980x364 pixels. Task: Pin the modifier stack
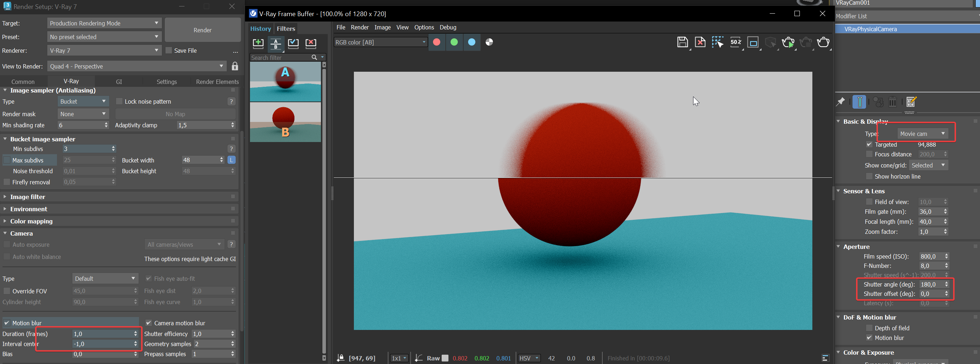click(x=841, y=101)
